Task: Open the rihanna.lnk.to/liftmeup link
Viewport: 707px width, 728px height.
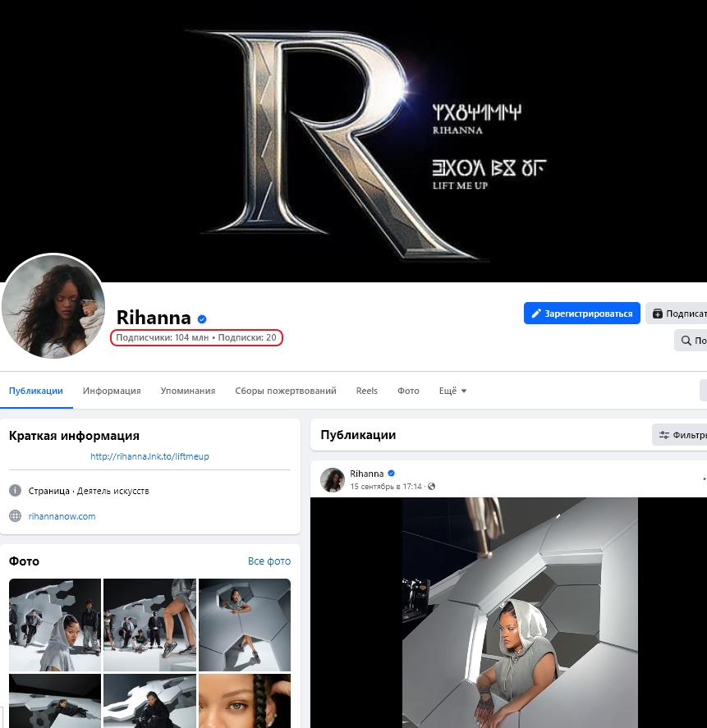Action: coord(149,456)
